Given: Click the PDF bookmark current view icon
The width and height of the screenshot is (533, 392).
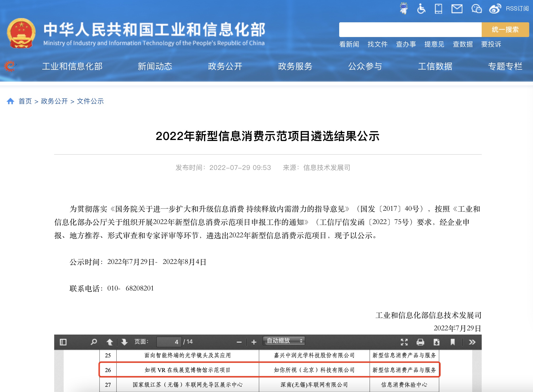Looking at the screenshot, I should 453,342.
